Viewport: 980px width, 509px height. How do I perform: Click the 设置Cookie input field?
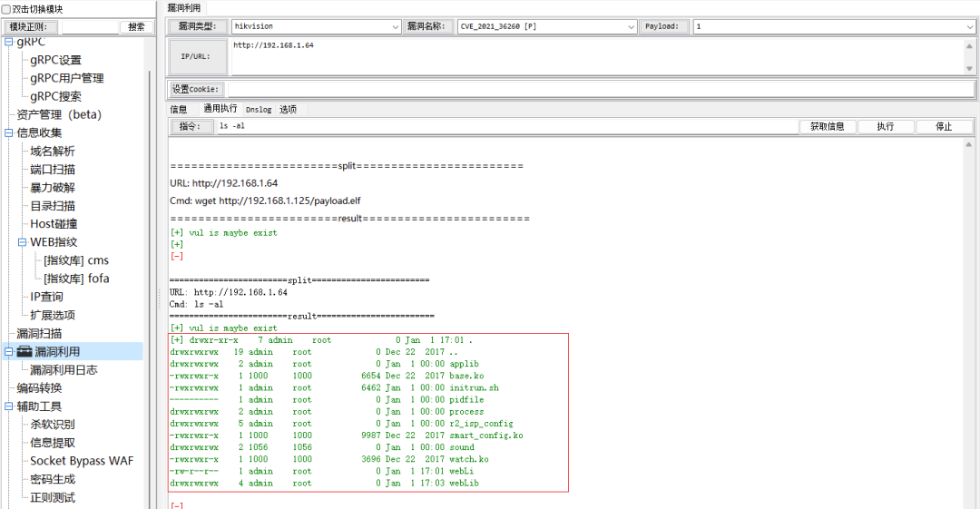(x=601, y=90)
